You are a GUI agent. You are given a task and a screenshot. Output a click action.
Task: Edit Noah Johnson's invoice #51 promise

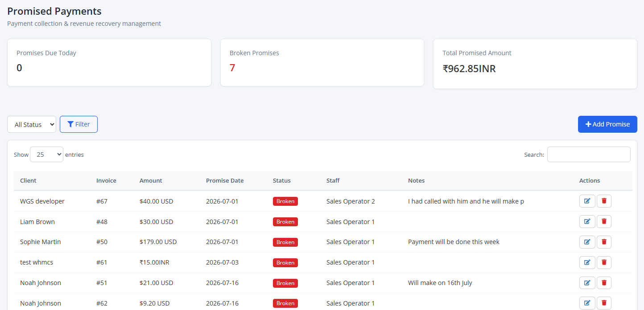point(587,283)
